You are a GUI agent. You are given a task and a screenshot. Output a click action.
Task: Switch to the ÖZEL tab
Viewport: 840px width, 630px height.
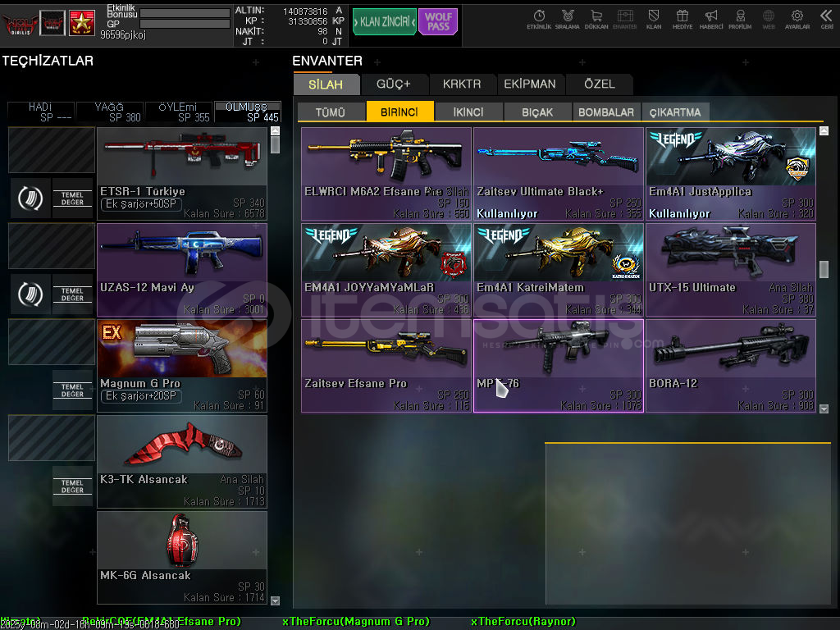(x=600, y=84)
